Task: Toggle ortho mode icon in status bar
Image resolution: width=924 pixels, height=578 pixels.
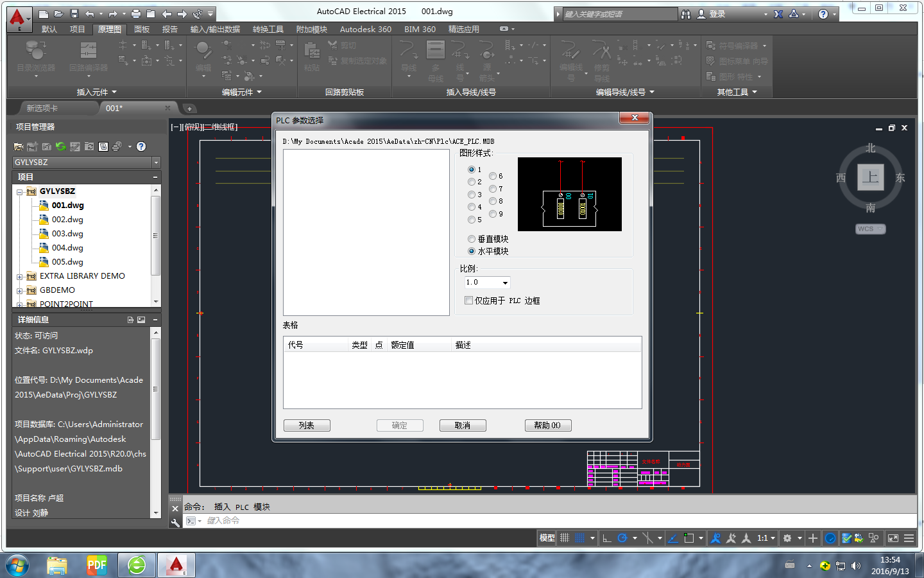Action: pyautogui.click(x=607, y=538)
